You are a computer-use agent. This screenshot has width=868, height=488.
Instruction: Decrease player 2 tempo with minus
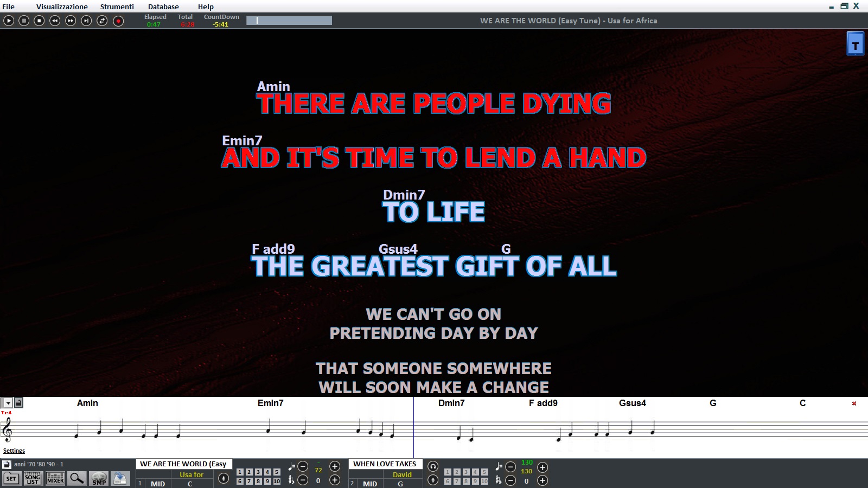[x=510, y=467]
